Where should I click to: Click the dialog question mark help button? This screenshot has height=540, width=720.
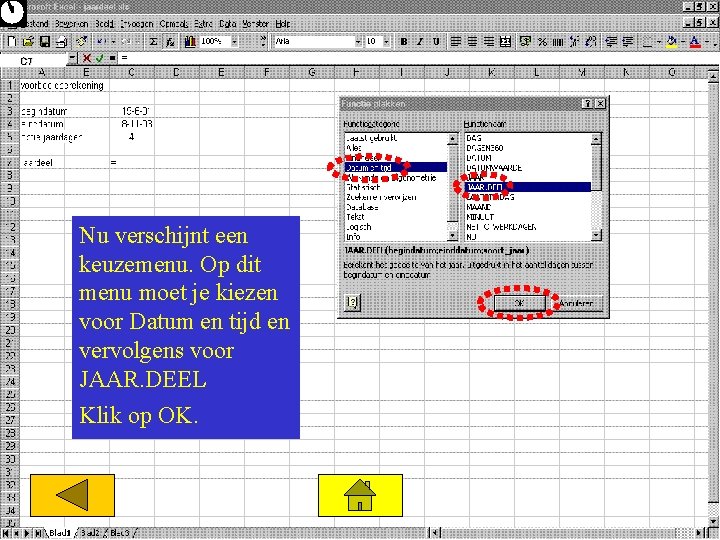[x=587, y=104]
